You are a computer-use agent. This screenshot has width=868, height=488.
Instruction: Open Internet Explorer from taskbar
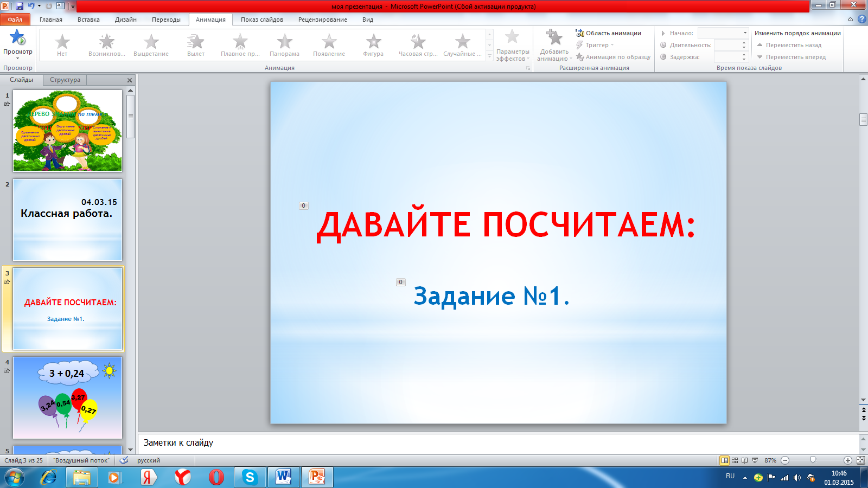(48, 477)
